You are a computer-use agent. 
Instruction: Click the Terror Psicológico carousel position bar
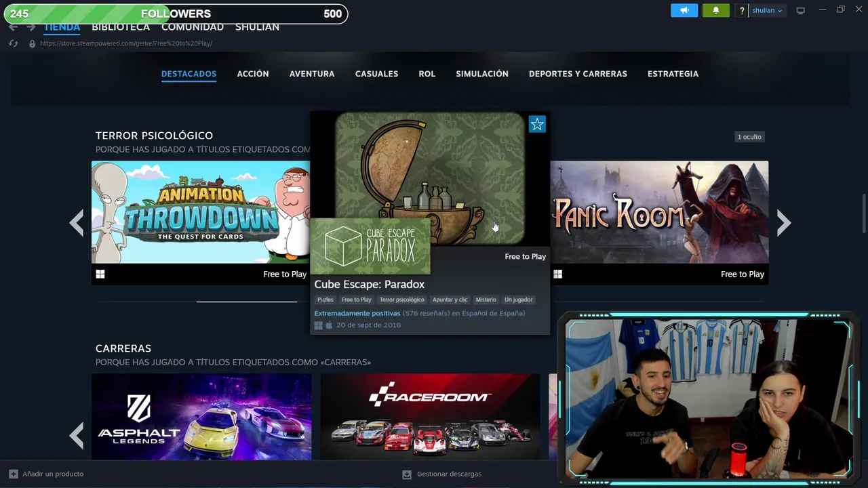pyautogui.click(x=247, y=302)
